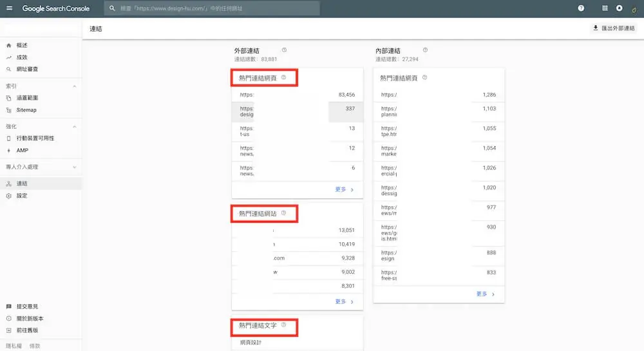Click 前往舊版 link
This screenshot has width=644, height=351.
click(x=27, y=330)
